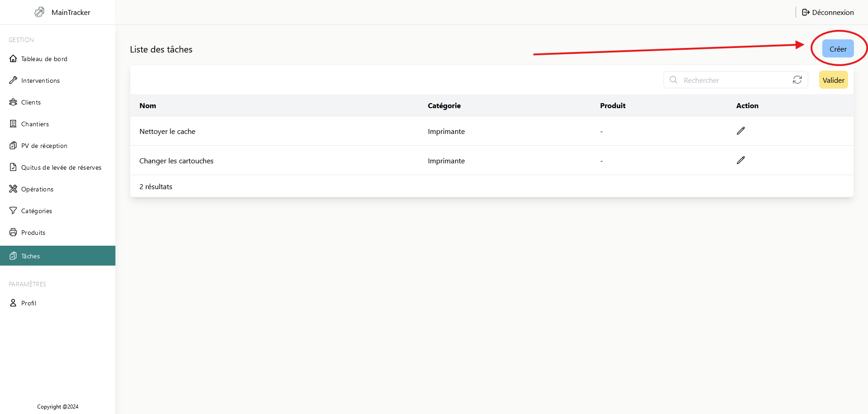The image size is (868, 414).
Task: Click the magnifier icon in search field
Action: [673, 80]
